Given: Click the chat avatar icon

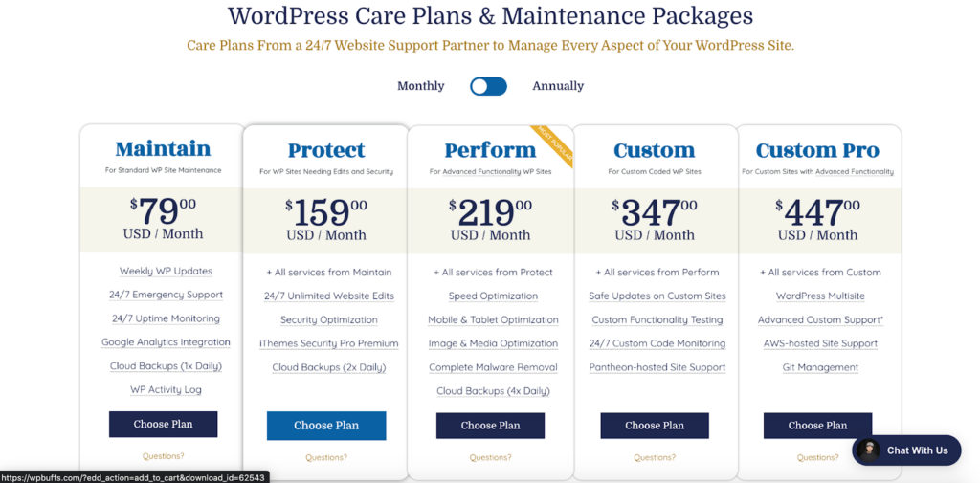Looking at the screenshot, I should point(869,450).
